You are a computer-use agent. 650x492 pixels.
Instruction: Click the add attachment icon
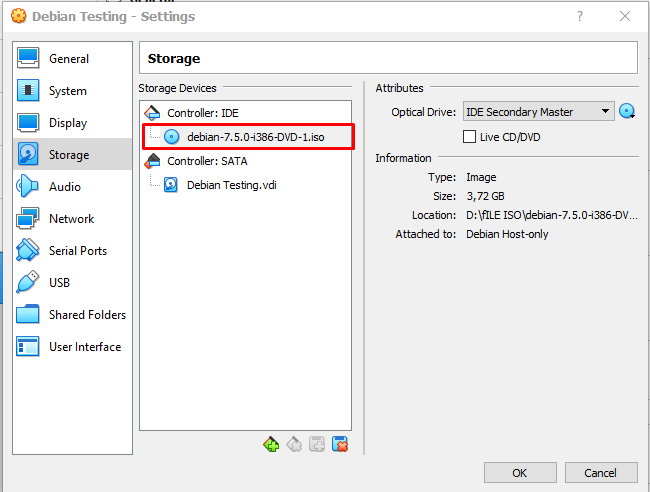point(317,445)
